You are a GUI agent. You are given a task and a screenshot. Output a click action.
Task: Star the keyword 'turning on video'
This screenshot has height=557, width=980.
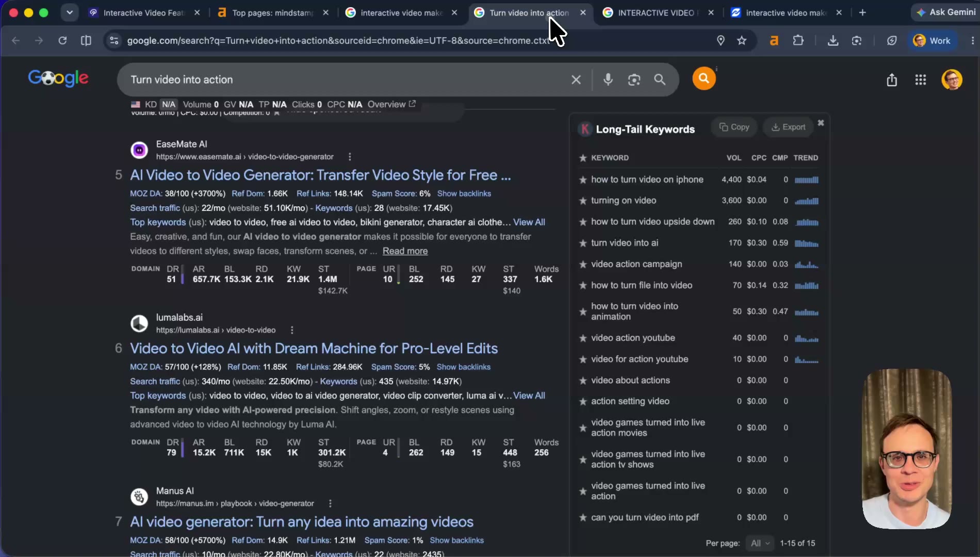[x=583, y=201]
